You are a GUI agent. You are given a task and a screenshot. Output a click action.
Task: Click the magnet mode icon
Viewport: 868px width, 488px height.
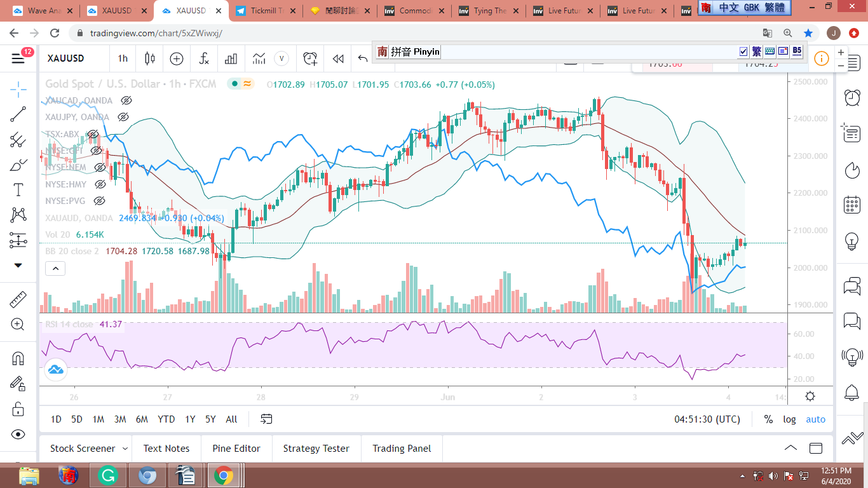click(x=18, y=358)
